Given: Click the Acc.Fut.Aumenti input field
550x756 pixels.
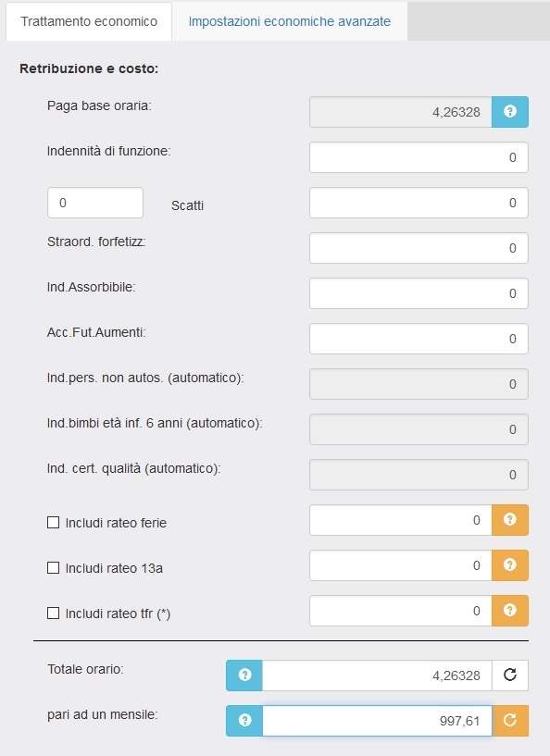Looking at the screenshot, I should click(x=419, y=339).
